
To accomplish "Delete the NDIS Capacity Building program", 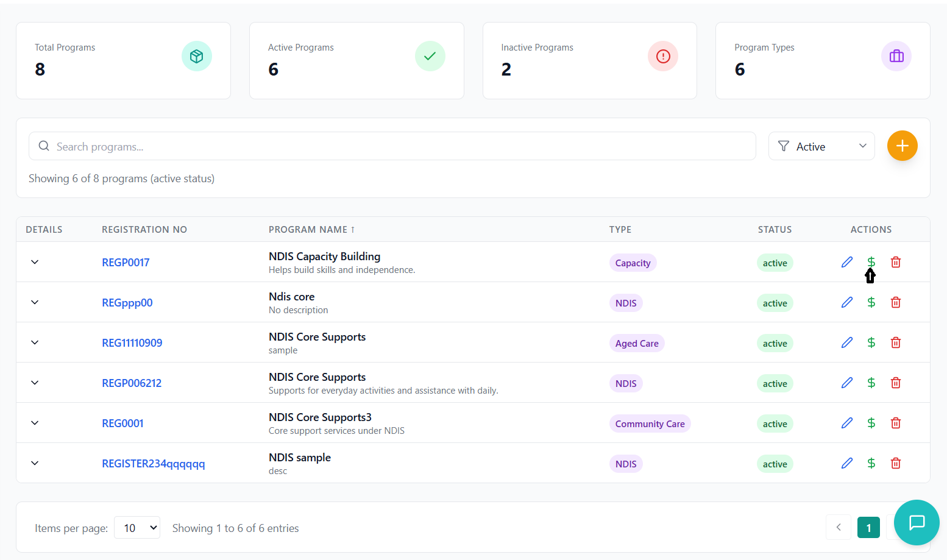I will (x=896, y=262).
